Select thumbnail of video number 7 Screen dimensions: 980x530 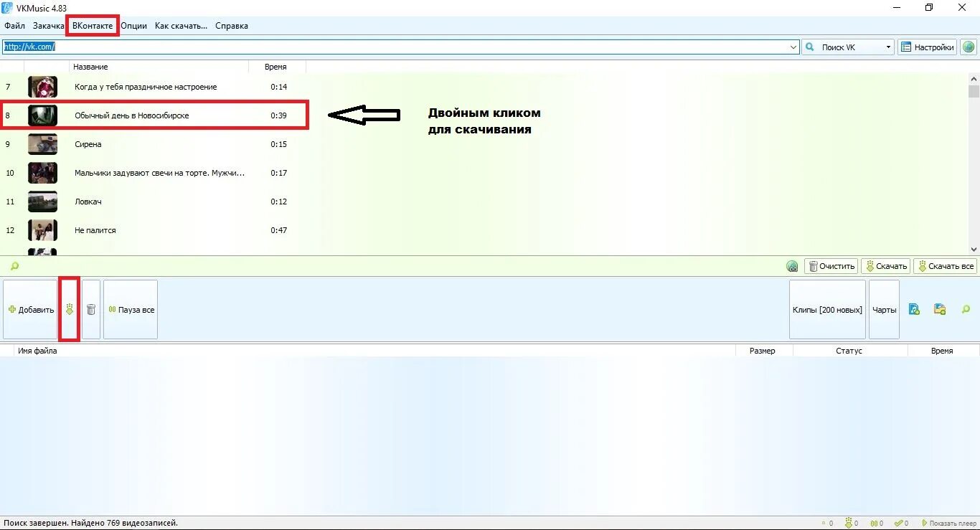(x=42, y=87)
